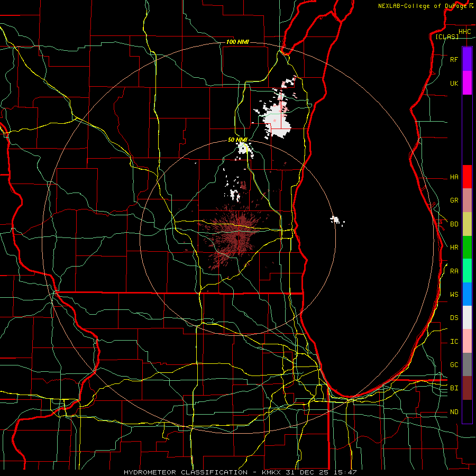Click the WS legend label

454,295
